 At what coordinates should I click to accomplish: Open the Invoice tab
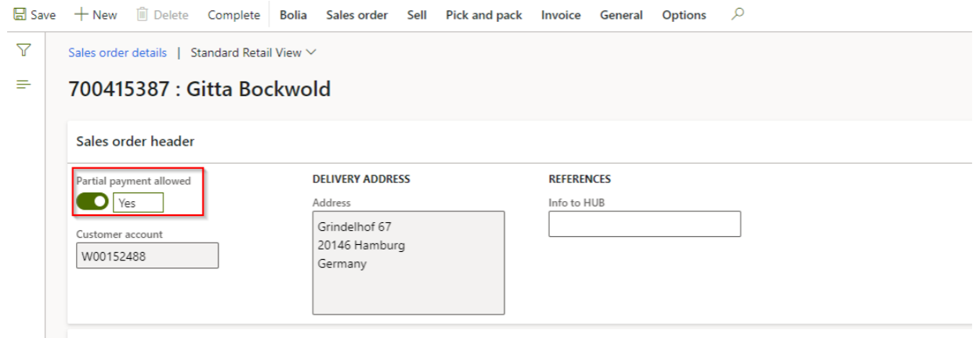coord(561,15)
